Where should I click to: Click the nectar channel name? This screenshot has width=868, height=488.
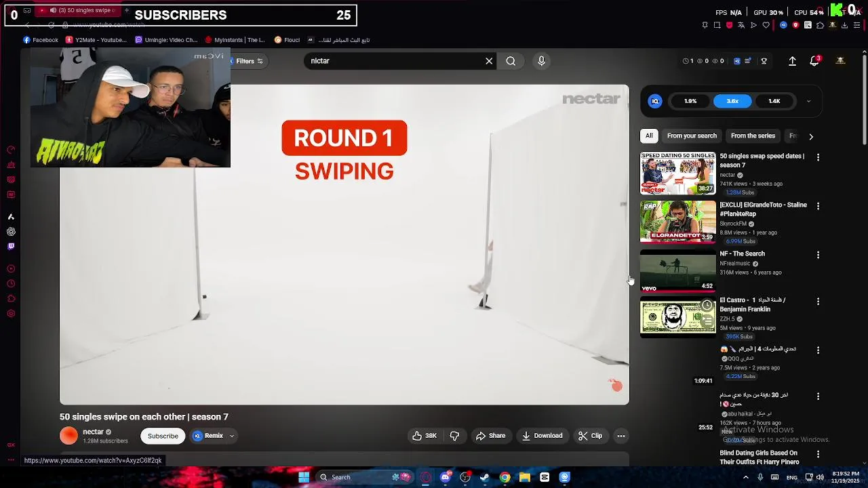pos(93,432)
